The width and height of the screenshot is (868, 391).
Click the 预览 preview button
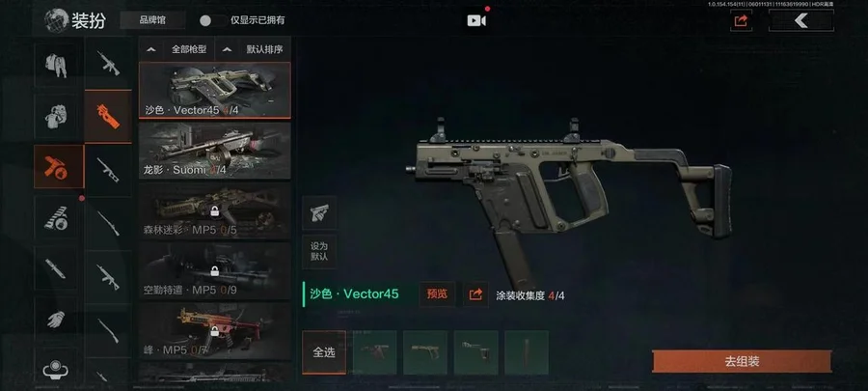coord(437,294)
